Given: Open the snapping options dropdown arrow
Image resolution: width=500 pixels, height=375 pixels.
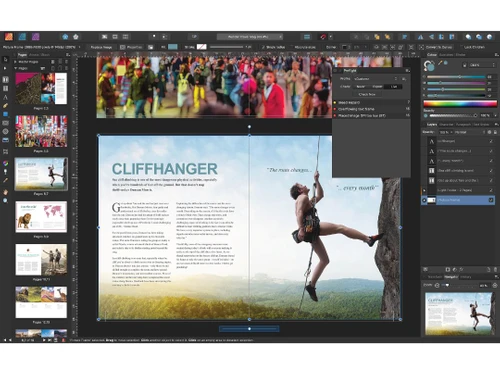Looking at the screenshot, I should point(331,37).
